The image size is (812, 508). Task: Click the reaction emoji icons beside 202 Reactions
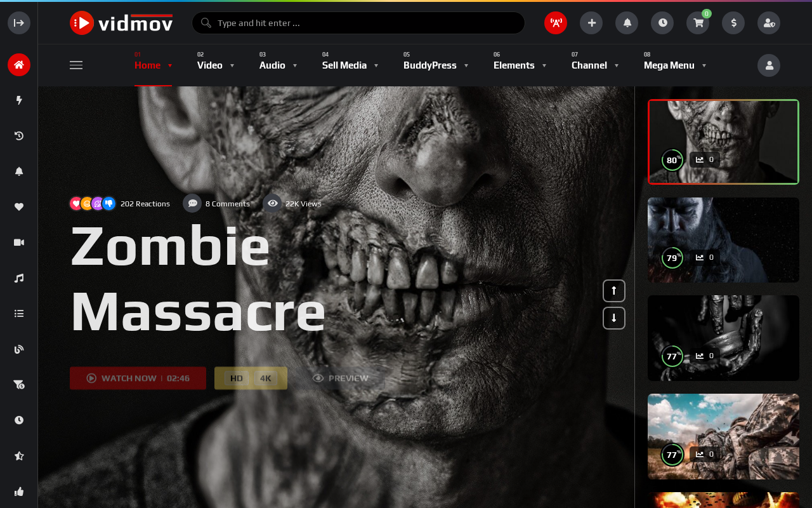coord(93,203)
